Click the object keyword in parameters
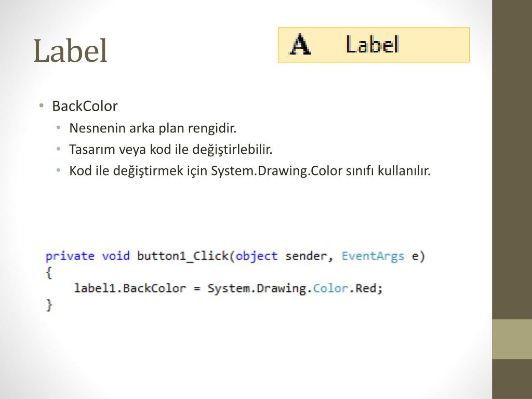The height and width of the screenshot is (399, 532). 257,256
